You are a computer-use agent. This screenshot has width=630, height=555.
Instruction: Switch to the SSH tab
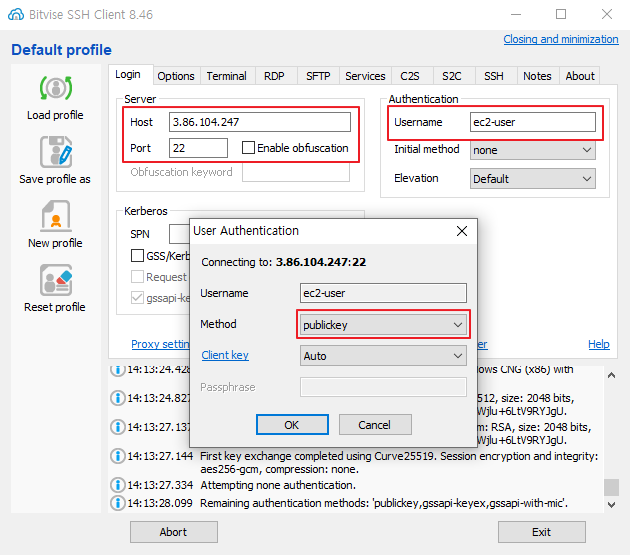[x=494, y=76]
